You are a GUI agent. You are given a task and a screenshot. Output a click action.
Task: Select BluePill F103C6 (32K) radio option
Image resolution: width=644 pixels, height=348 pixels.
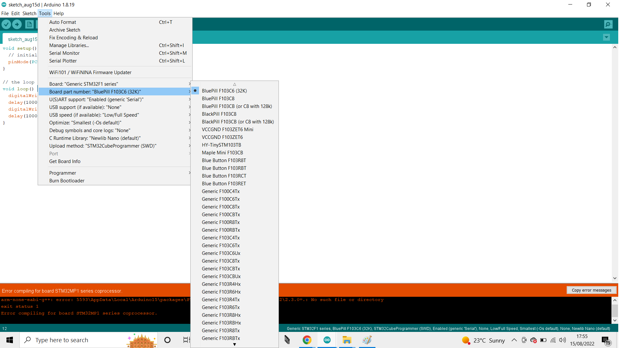pyautogui.click(x=234, y=91)
